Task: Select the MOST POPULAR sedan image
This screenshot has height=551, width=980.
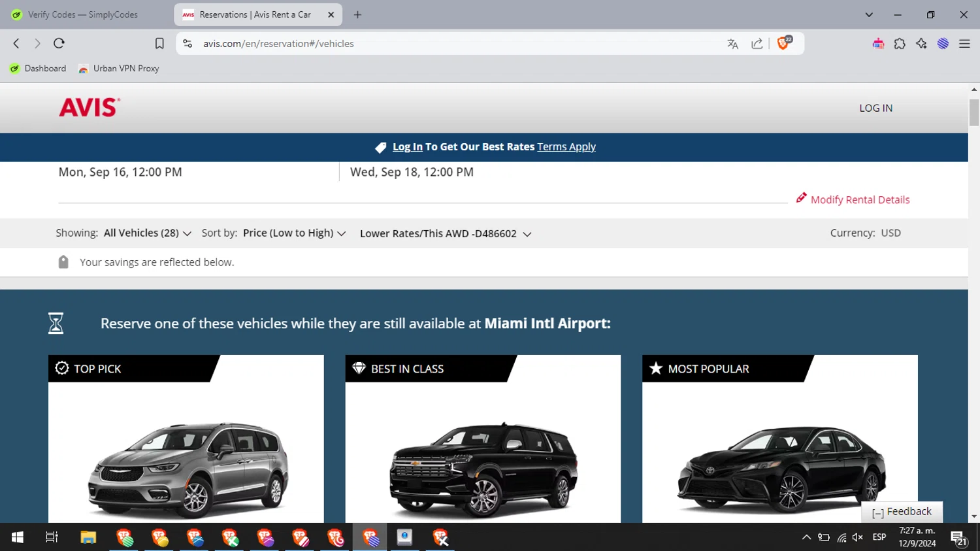Action: click(x=781, y=469)
